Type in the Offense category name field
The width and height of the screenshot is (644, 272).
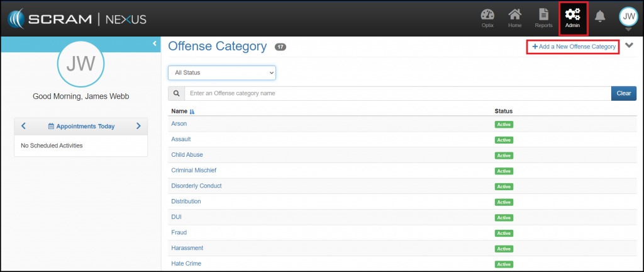397,93
